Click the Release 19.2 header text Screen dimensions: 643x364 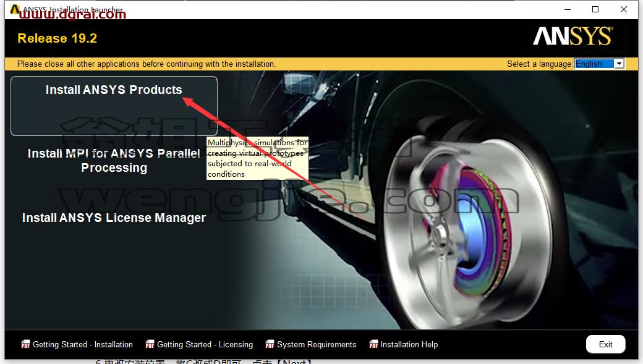[57, 38]
